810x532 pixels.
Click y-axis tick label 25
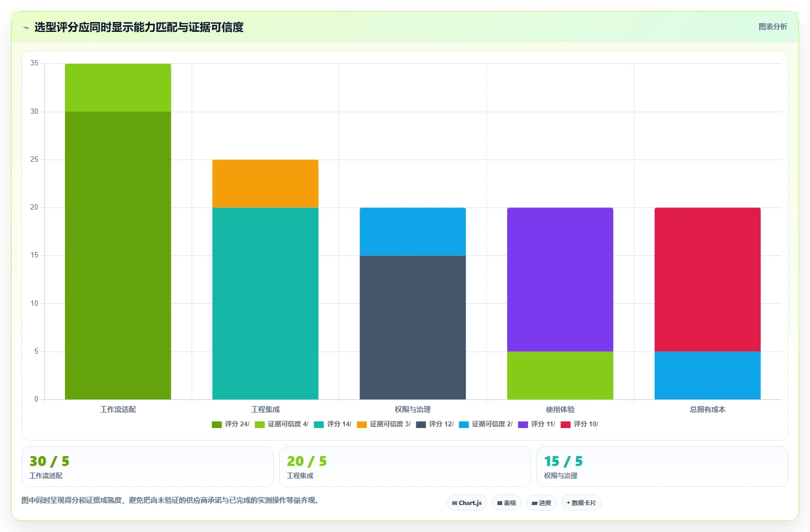[35, 160]
